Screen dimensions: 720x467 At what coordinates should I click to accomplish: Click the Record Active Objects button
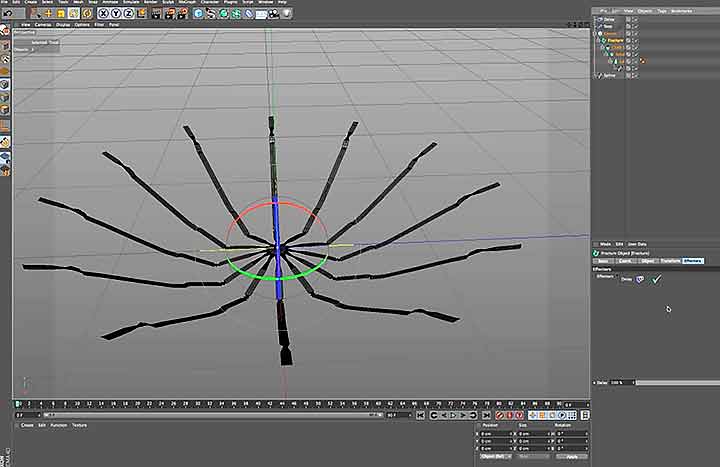(x=500, y=415)
